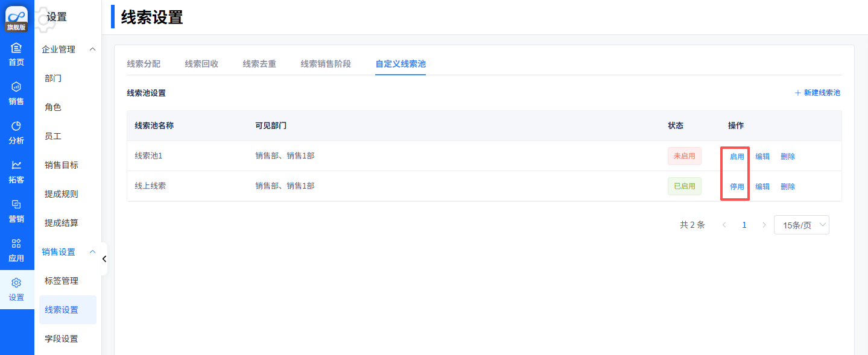Collapse the 企业管理 menu group
Screen dimensions: 868x355
pos(92,49)
